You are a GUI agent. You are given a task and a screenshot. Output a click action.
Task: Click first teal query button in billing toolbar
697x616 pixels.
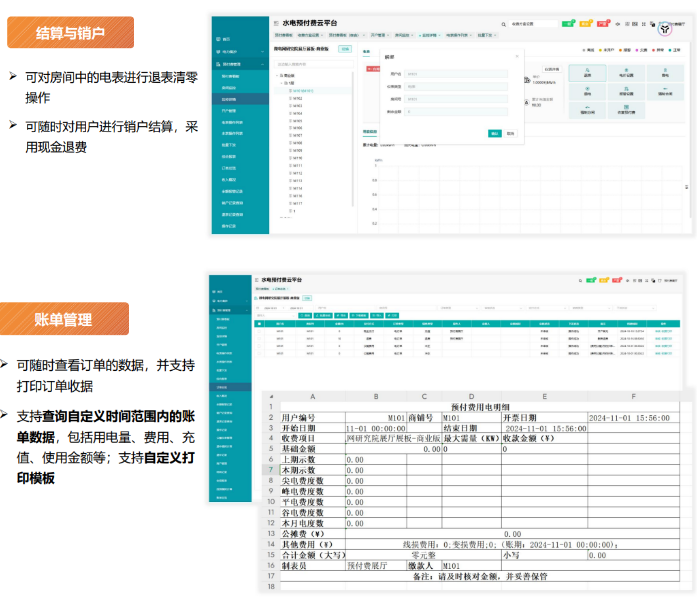tap(305, 316)
